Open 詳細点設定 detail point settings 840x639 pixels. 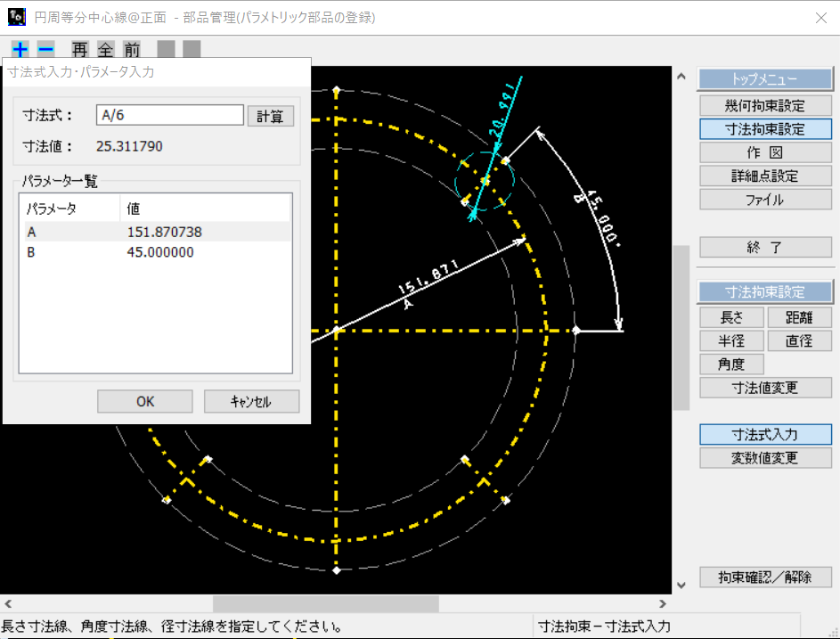765,176
